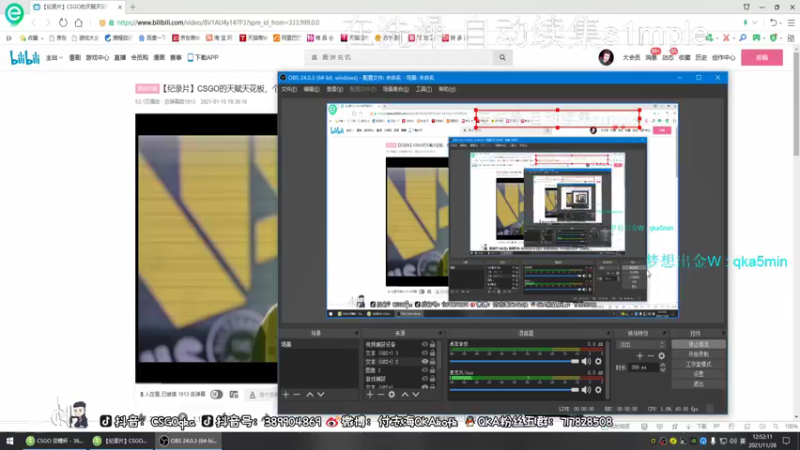The height and width of the screenshot is (450, 800).
Task: Mute the 桌面音频 speaker icon
Action: (586, 361)
